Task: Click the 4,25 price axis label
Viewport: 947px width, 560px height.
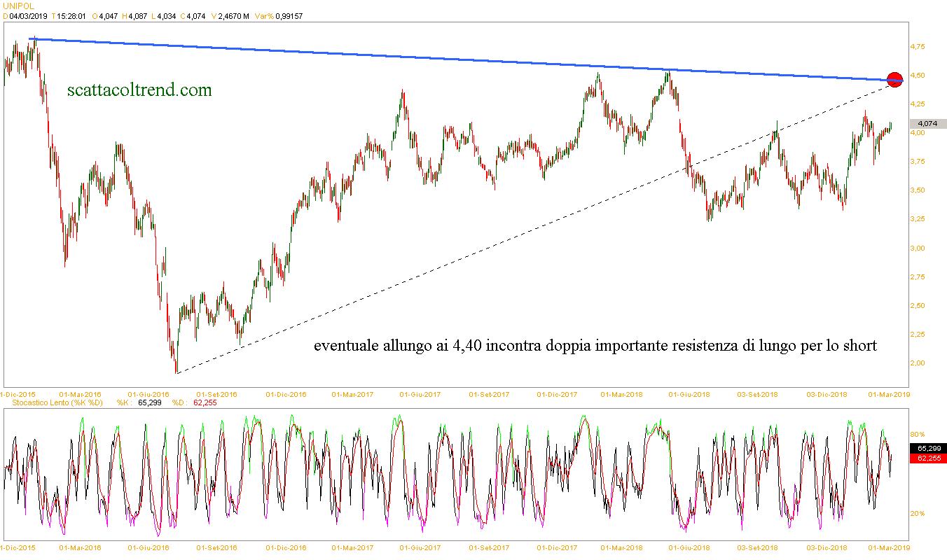Action: 918,104
